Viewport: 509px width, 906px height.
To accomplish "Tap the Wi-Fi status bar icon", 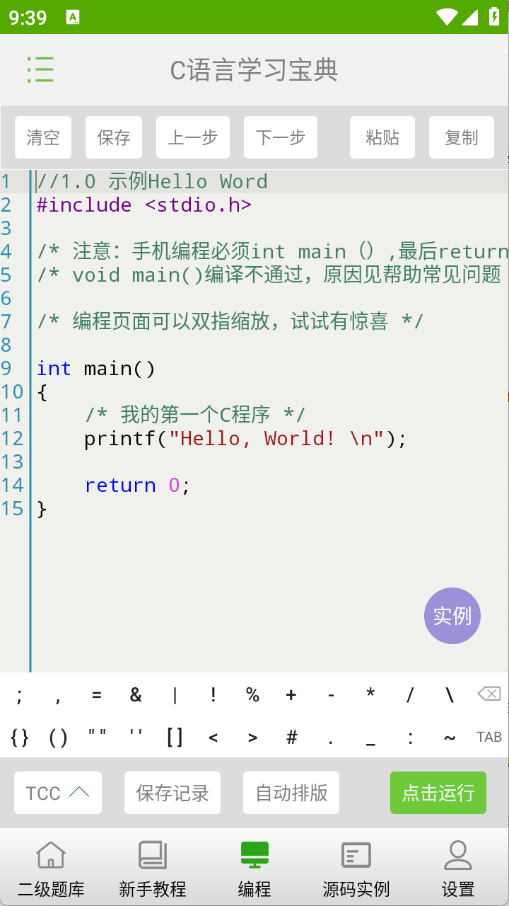I will pyautogui.click(x=446, y=17).
